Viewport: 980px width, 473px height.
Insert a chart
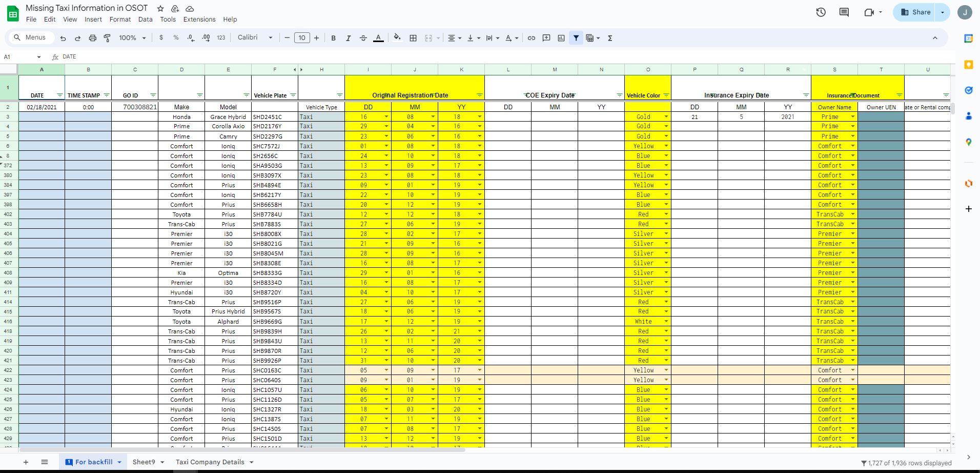tap(561, 38)
